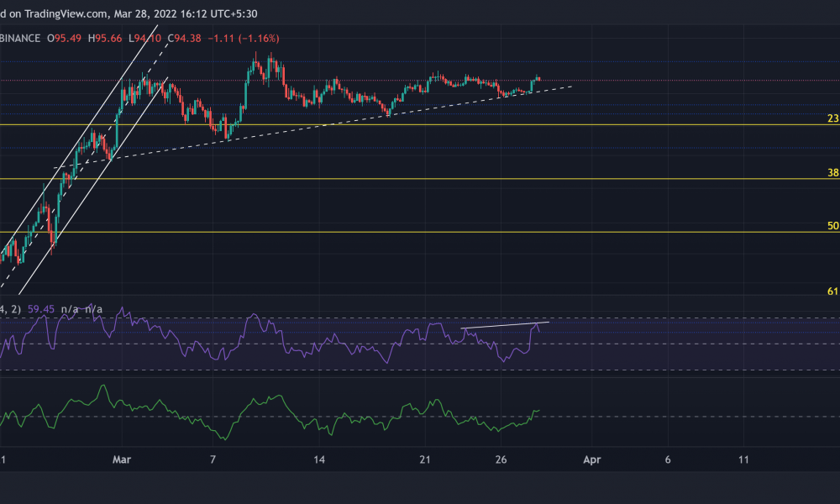Image resolution: width=840 pixels, height=504 pixels.
Task: Select the red dotted current price line
Action: tap(420, 81)
